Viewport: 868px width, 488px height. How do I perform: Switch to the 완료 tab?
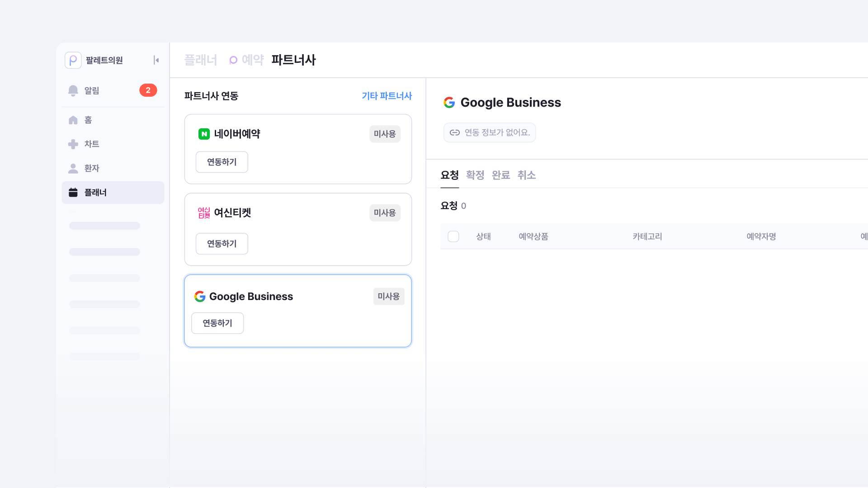click(x=500, y=175)
